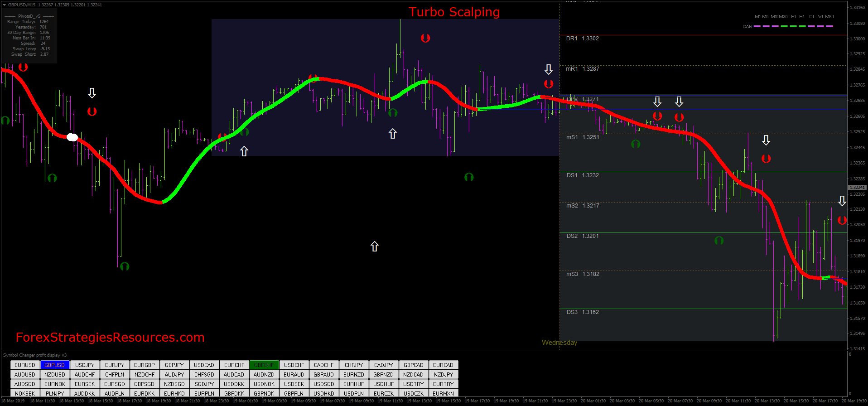Switch to GBPJPY pair button
The image size is (868, 406).
click(174, 365)
